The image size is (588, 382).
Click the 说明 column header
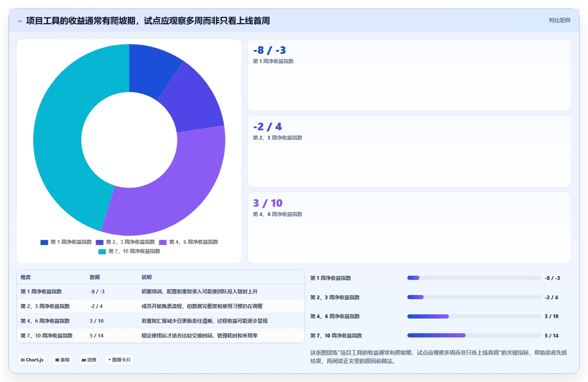[146, 277]
